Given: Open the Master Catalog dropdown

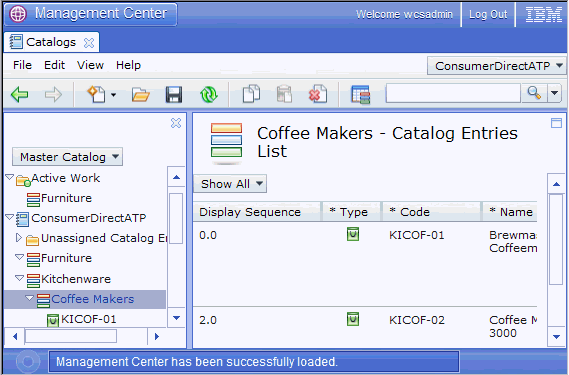Looking at the screenshot, I should click(x=67, y=157).
